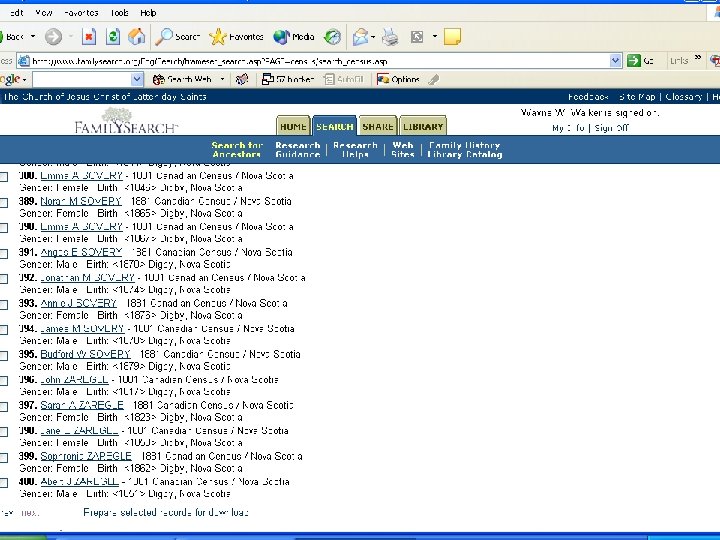Screen dimensions: 720x540
Task: Click the Print icon
Action: (390, 37)
